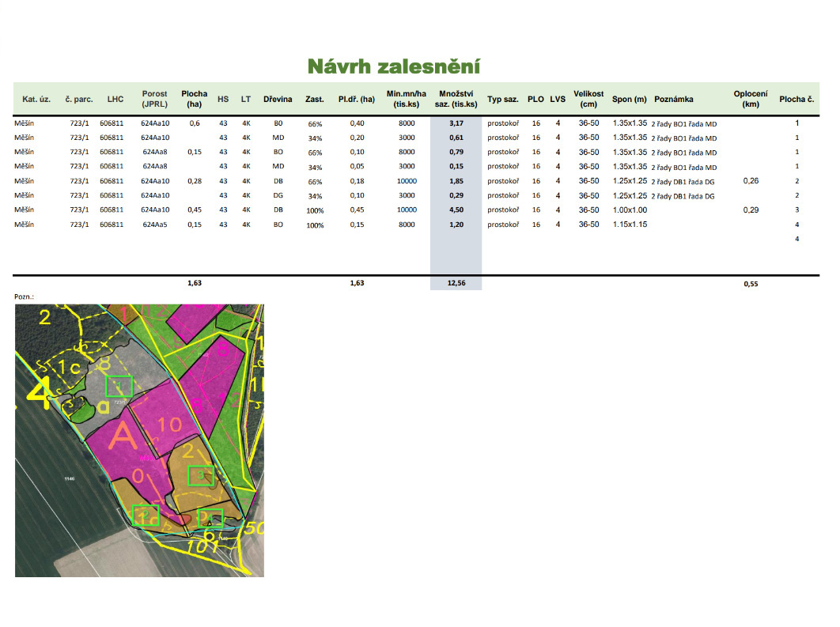Click the green marker box labeled 1 on map
The height and width of the screenshot is (627, 840).
[x=119, y=386]
